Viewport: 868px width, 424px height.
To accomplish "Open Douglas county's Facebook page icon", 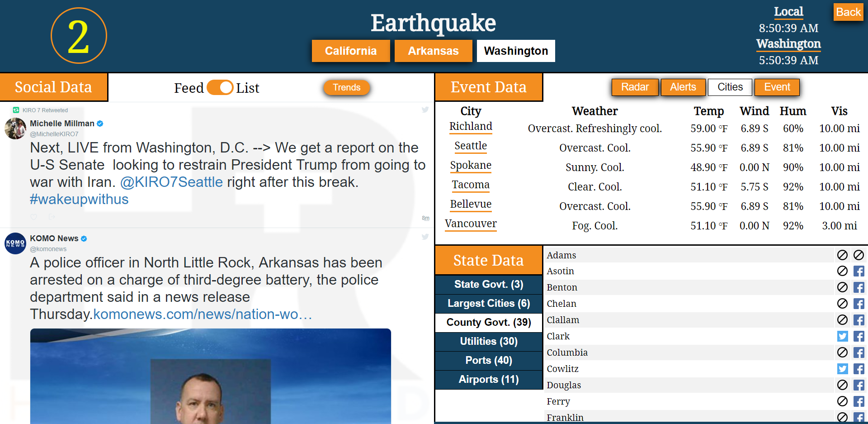I will 859,385.
